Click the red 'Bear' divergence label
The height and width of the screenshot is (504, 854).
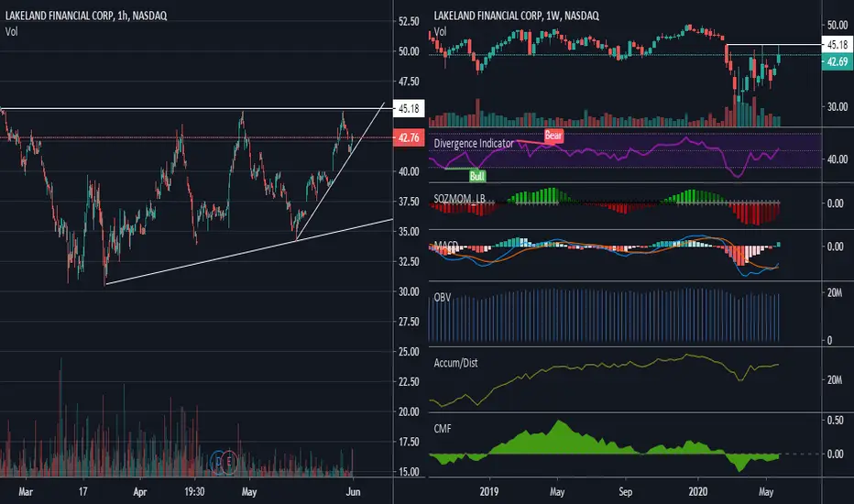point(553,135)
